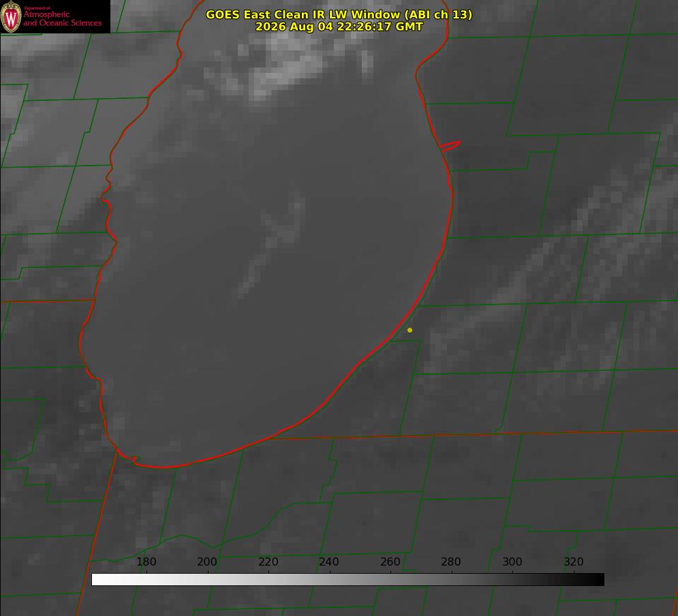Click the 300 temperature label
This screenshot has width=678, height=616.
click(x=512, y=561)
